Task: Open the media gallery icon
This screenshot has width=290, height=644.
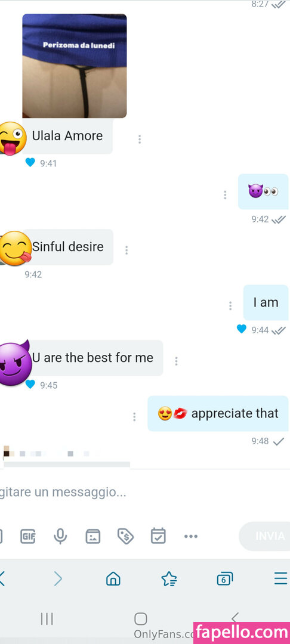Action: [x=93, y=536]
